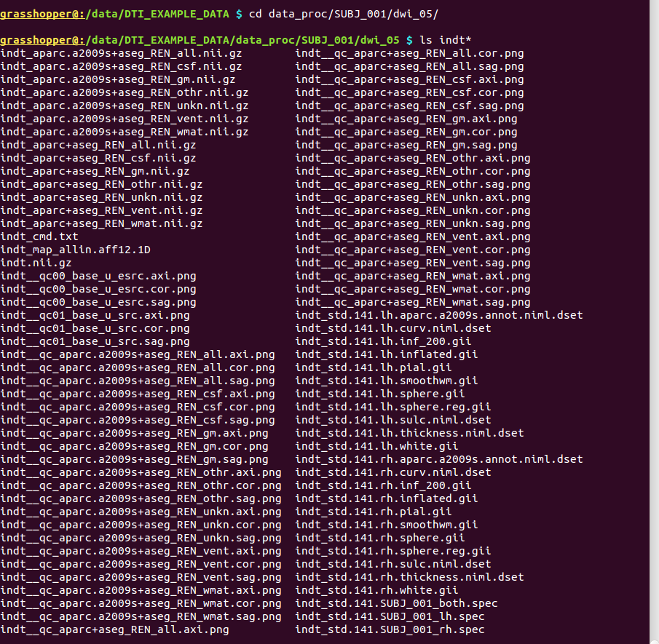This screenshot has height=644, width=659.
Task: Click indt_aparc.a2009s+aseg_REN_all.nii.gz filename
Action: tap(121, 53)
